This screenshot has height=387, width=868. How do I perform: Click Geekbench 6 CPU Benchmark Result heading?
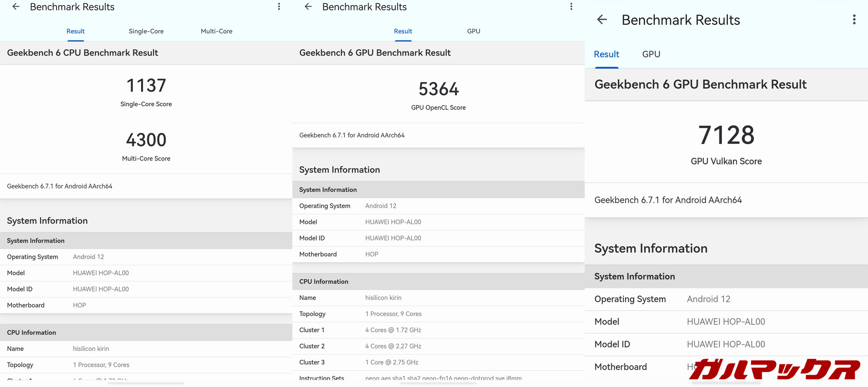(82, 53)
